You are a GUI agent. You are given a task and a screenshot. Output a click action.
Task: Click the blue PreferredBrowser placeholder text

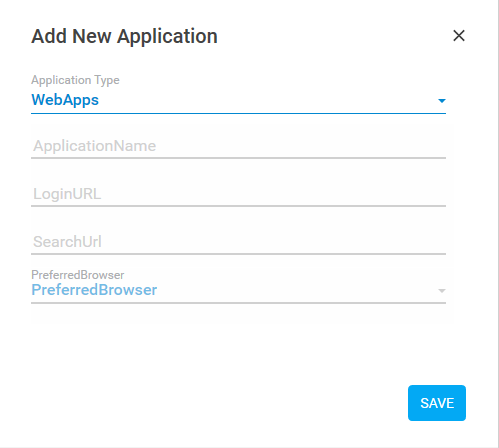click(x=94, y=290)
